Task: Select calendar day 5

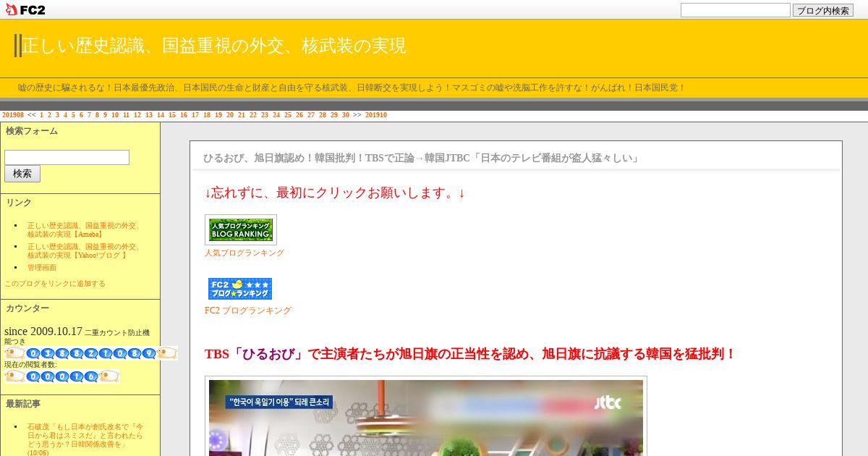Action: tap(73, 115)
